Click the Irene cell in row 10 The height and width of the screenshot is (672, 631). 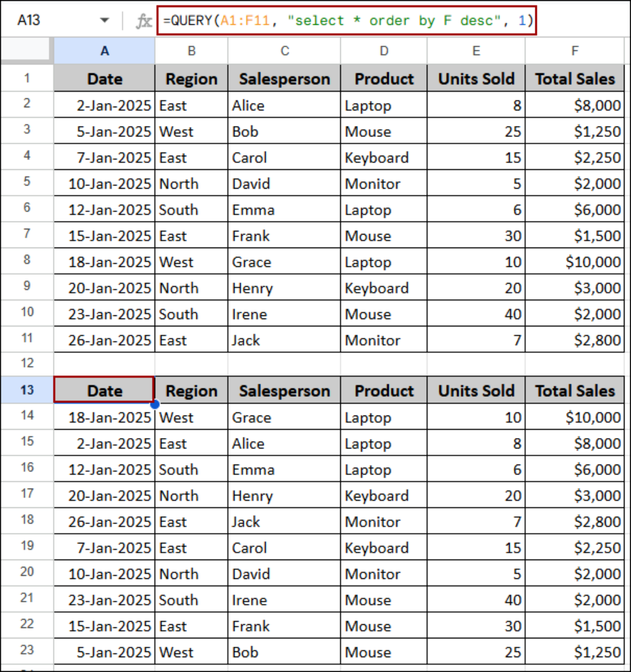[284, 314]
